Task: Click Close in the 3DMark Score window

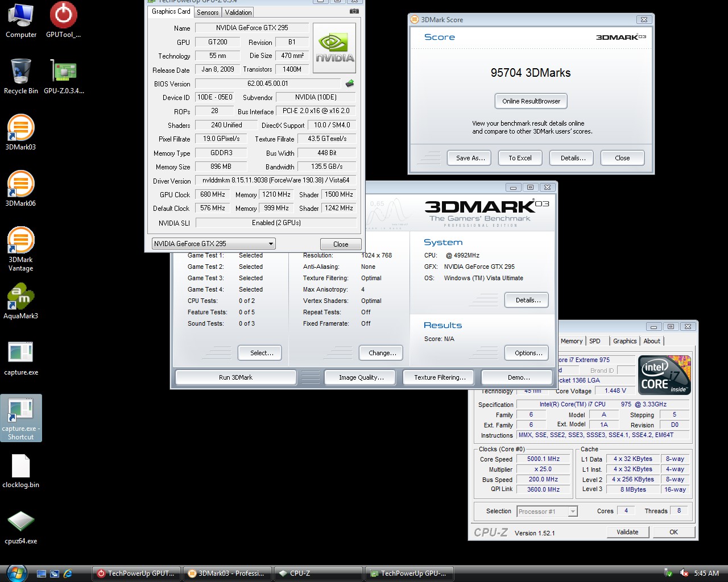Action: (x=622, y=158)
